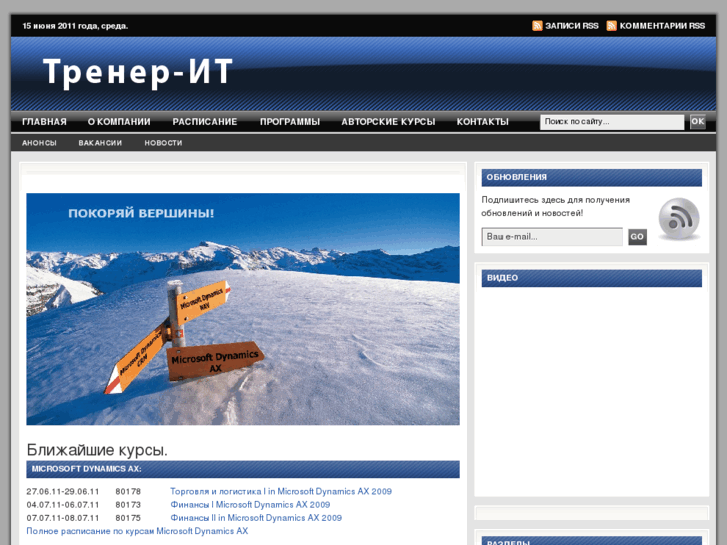The height and width of the screenshot is (545, 727).
Task: Click course code 80175
Action: click(x=128, y=518)
